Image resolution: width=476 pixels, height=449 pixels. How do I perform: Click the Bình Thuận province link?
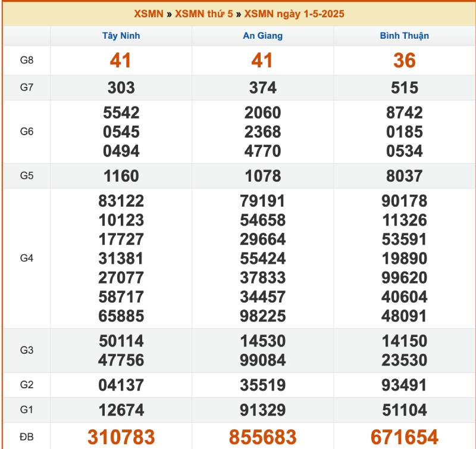[404, 36]
